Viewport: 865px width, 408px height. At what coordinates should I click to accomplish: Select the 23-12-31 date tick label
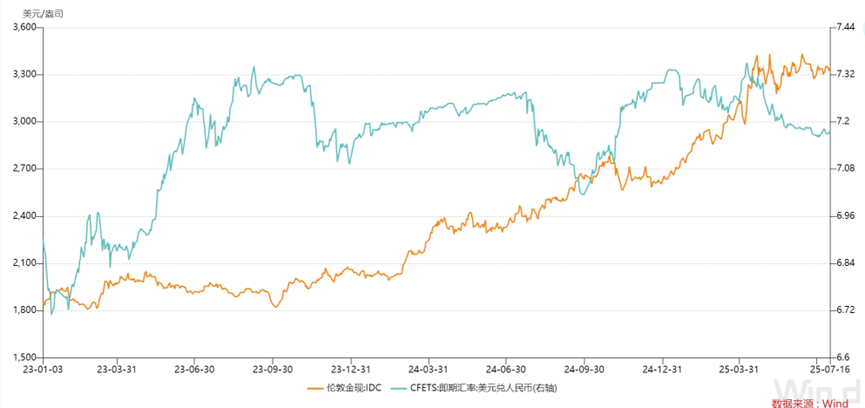pyautogui.click(x=352, y=368)
